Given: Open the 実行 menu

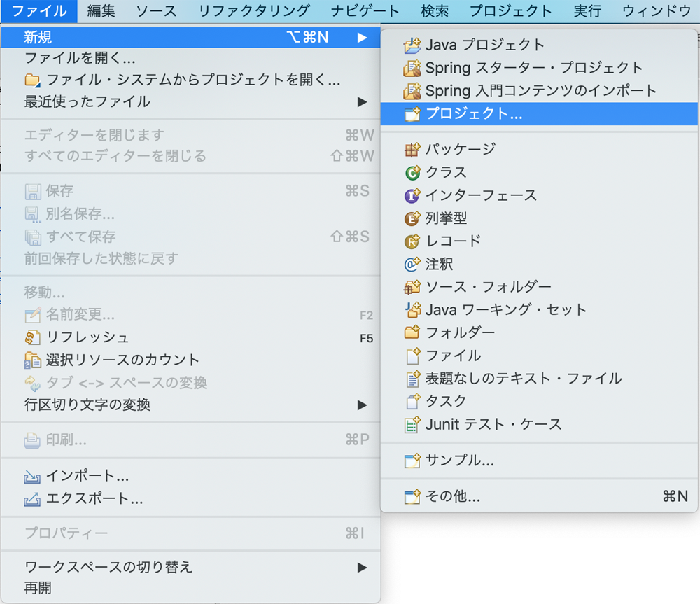Looking at the screenshot, I should pyautogui.click(x=587, y=11).
